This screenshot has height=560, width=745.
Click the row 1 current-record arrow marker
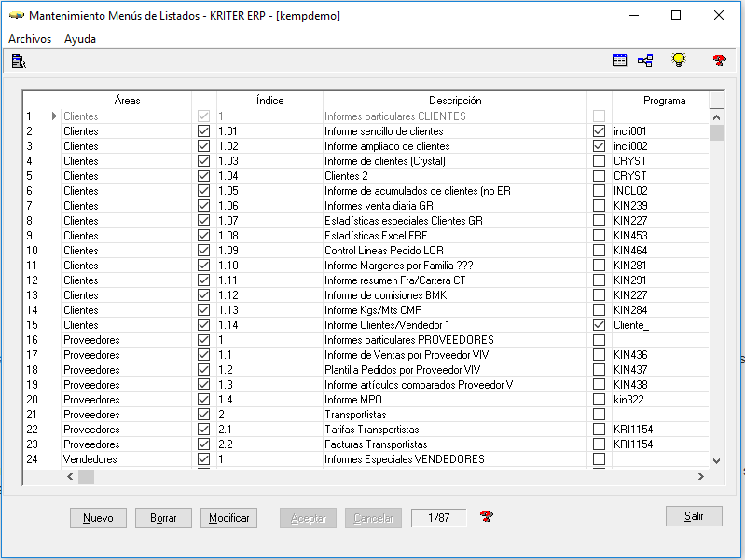point(55,116)
